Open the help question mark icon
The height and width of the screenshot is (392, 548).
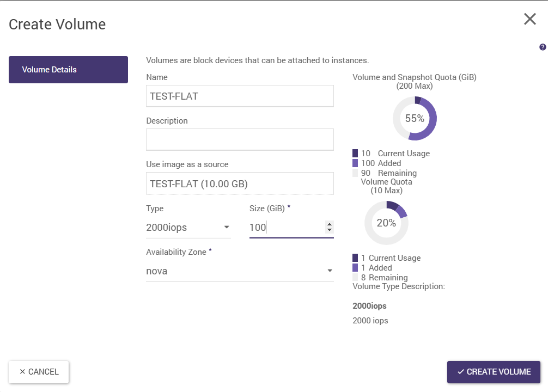click(x=543, y=47)
